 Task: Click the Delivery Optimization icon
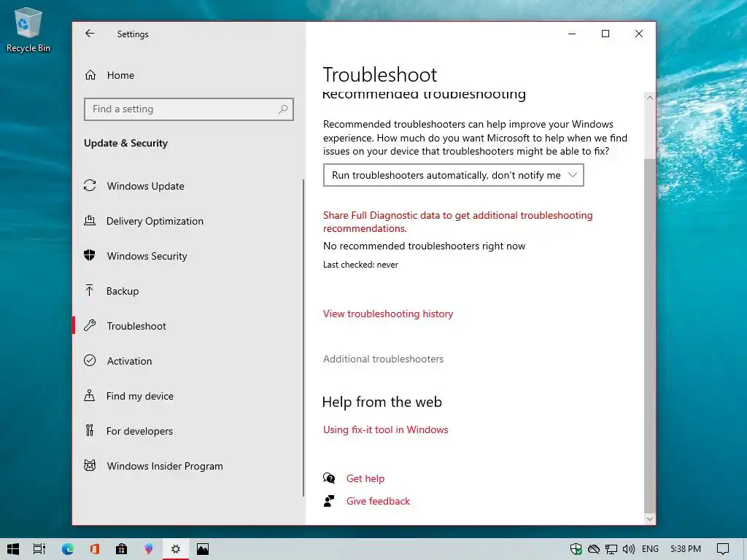(90, 220)
